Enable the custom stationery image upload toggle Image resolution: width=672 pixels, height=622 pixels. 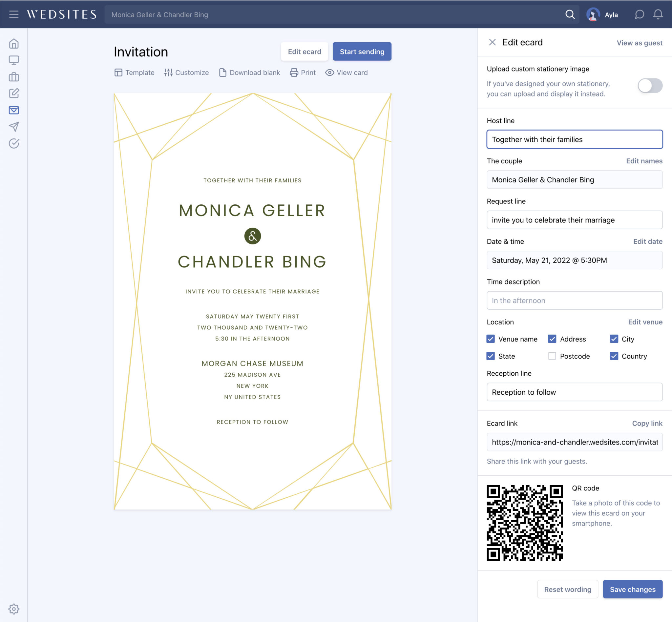click(x=649, y=86)
